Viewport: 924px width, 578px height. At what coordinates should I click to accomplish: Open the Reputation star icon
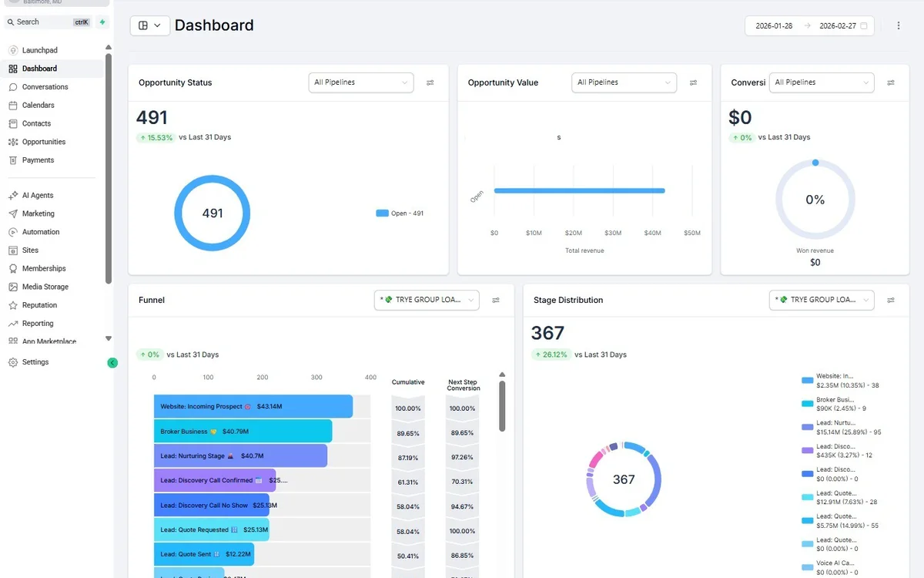[13, 305]
